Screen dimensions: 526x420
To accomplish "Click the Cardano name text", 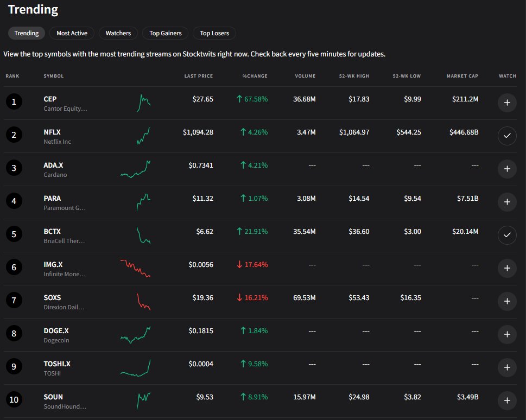I will pos(55,175).
